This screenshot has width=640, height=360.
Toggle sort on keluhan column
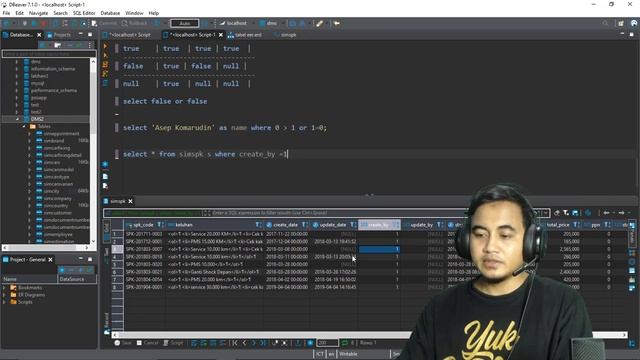(x=258, y=225)
